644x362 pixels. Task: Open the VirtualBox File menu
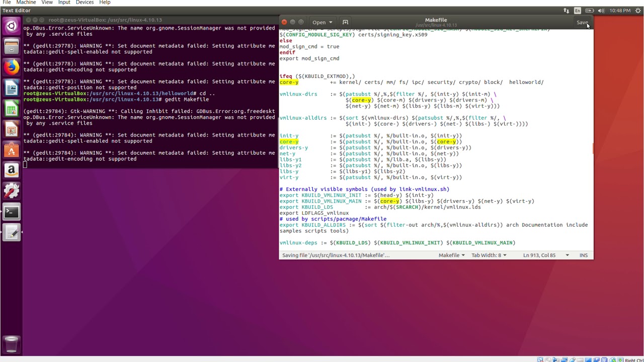(7, 3)
